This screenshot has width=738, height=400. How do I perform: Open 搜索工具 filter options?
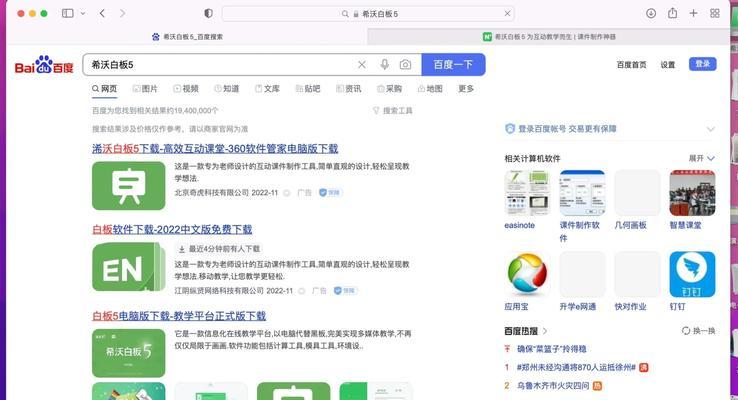[393, 111]
